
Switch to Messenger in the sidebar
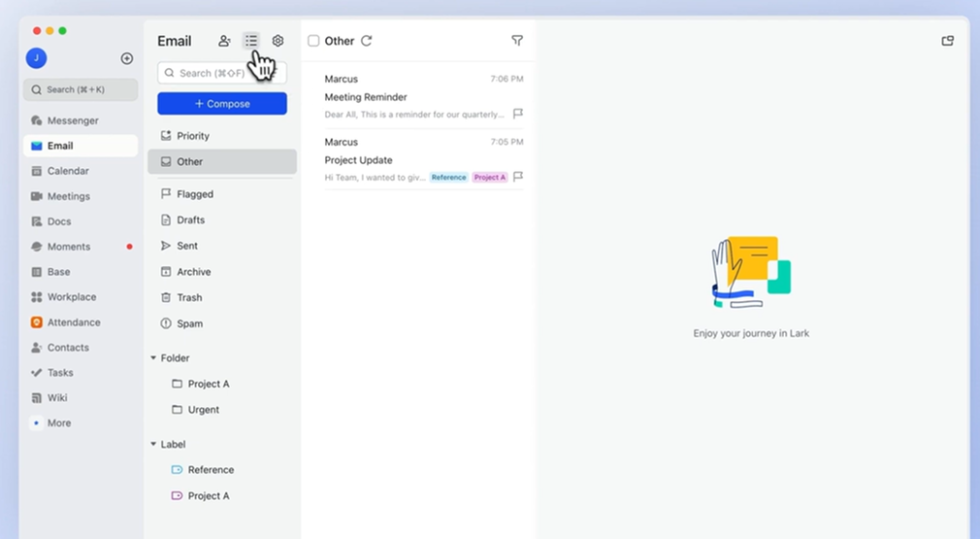click(73, 120)
